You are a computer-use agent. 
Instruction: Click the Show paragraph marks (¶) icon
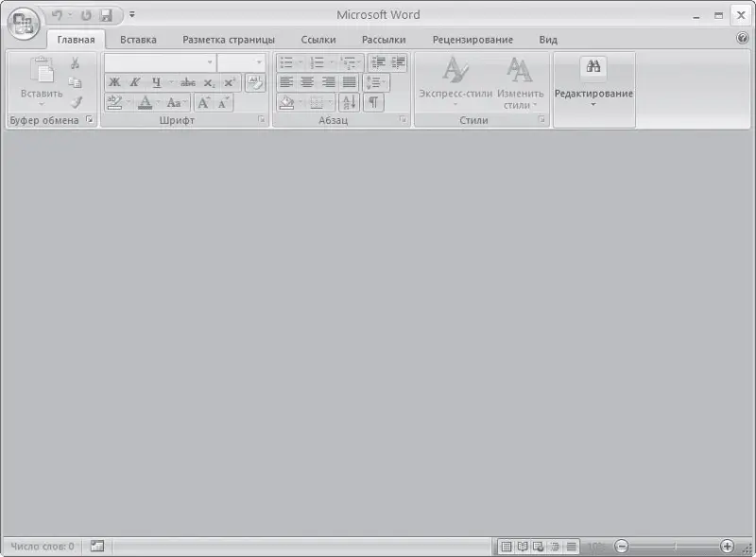373,102
